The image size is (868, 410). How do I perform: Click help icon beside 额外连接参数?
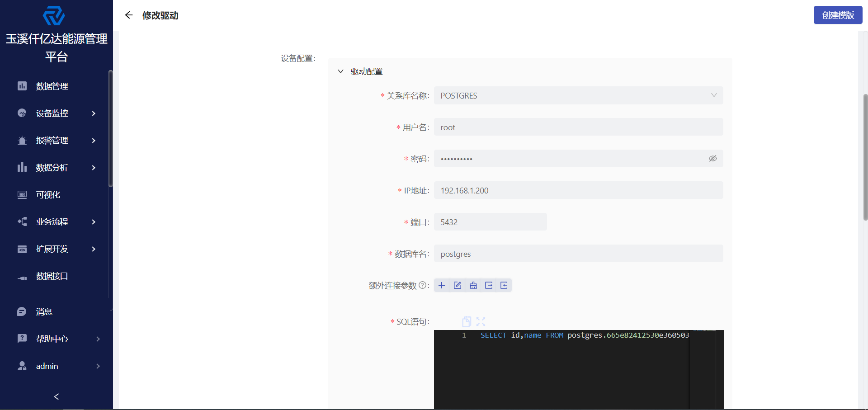(422, 285)
